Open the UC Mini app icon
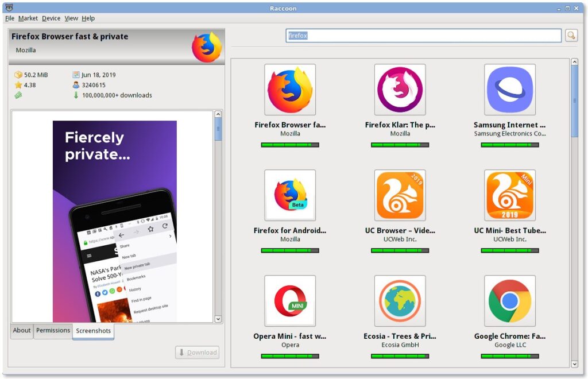This screenshot has height=379, width=588. [x=510, y=195]
